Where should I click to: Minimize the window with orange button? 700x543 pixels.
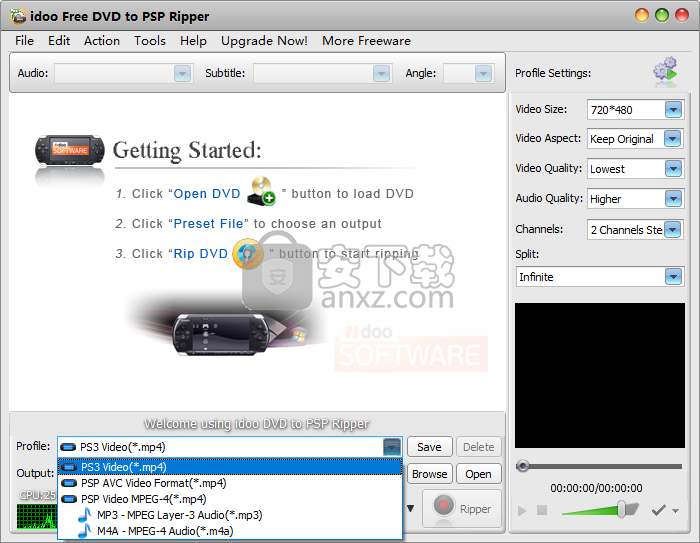pyautogui.click(x=642, y=15)
